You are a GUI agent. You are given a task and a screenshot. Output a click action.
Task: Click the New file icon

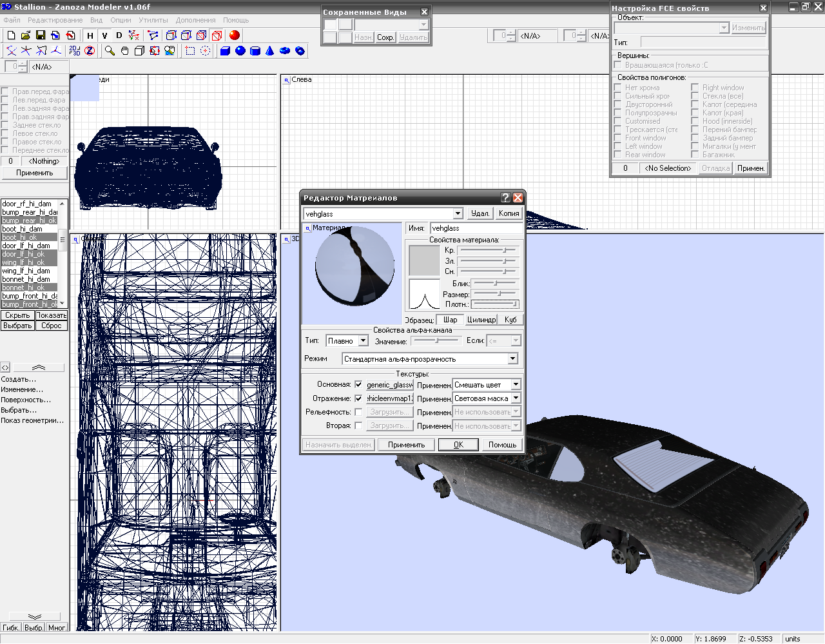click(11, 35)
